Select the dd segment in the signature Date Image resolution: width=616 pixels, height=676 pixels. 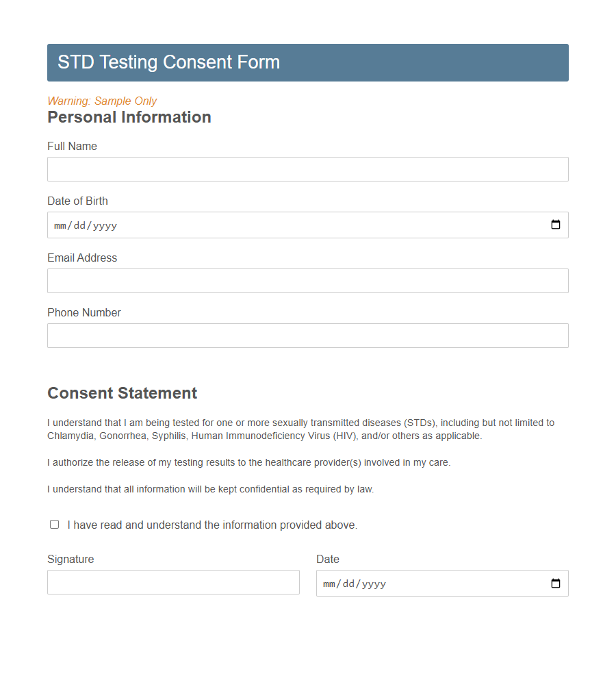pos(348,583)
